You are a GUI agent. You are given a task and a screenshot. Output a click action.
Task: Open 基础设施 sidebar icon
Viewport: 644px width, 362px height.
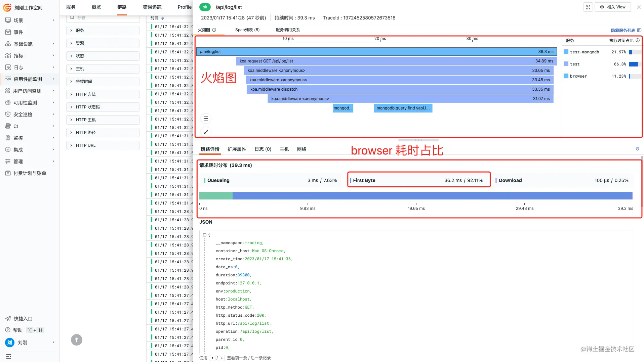[x=8, y=44]
